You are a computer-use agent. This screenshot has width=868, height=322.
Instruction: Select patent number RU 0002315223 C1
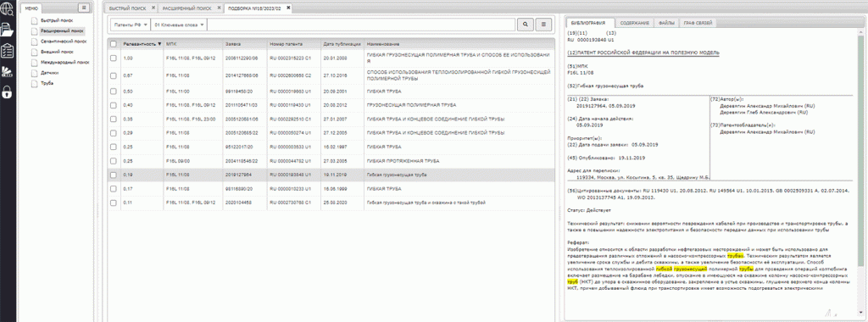pos(291,58)
